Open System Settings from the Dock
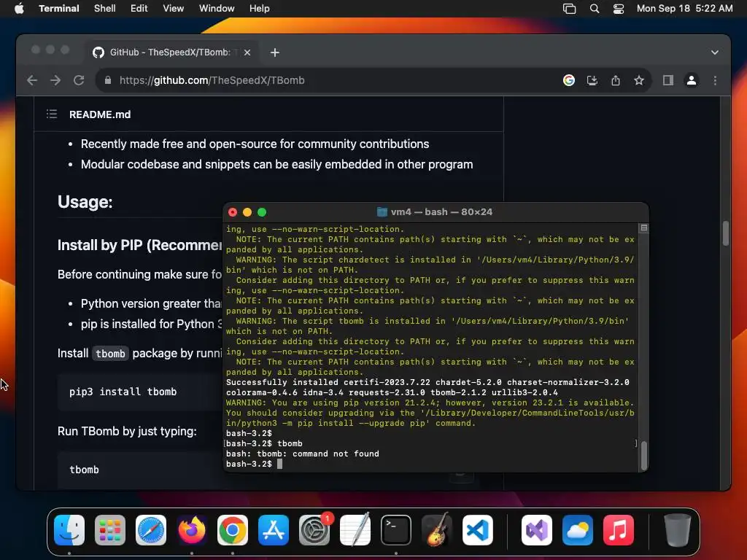The image size is (747, 560). pos(314,530)
